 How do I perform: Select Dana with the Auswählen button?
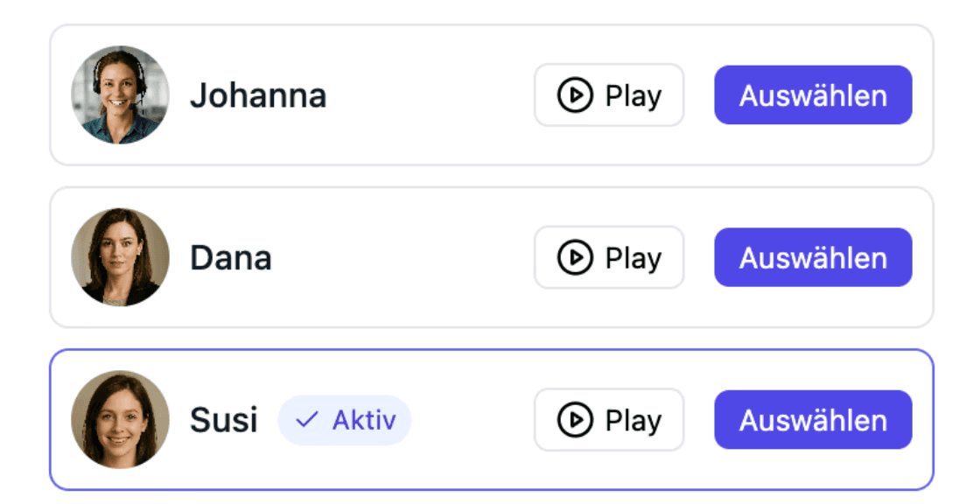coord(813,258)
